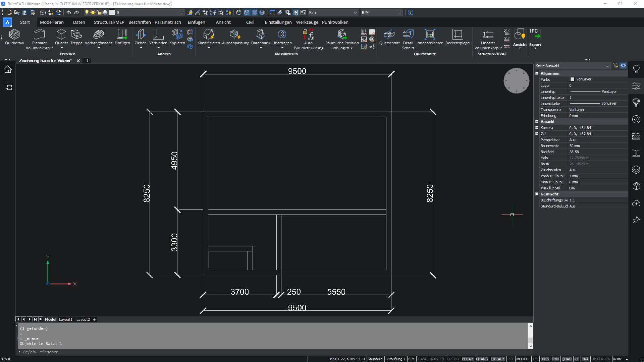Open the structure browser icon in left sidebar
Screen dimensions: 644x362
[x=8, y=86]
